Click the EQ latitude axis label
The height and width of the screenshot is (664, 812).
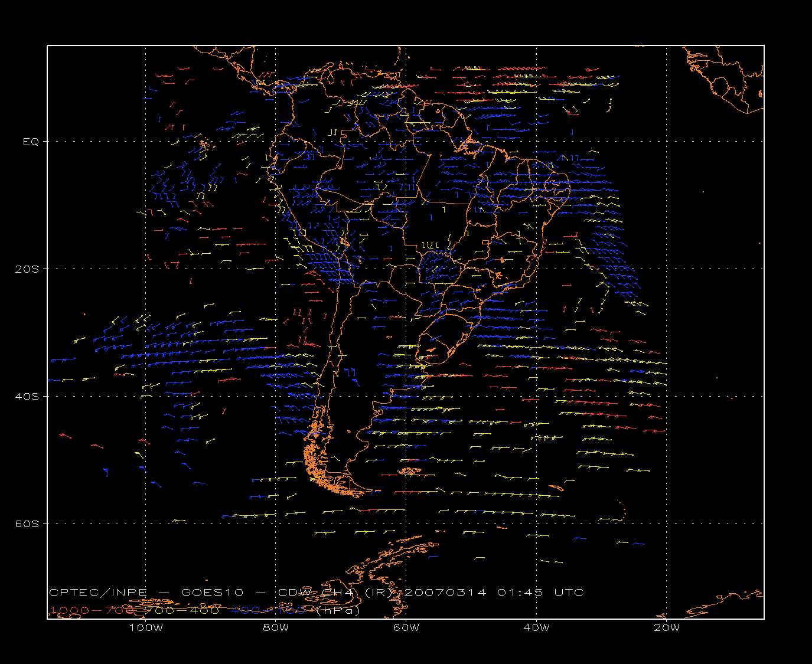[x=31, y=142]
